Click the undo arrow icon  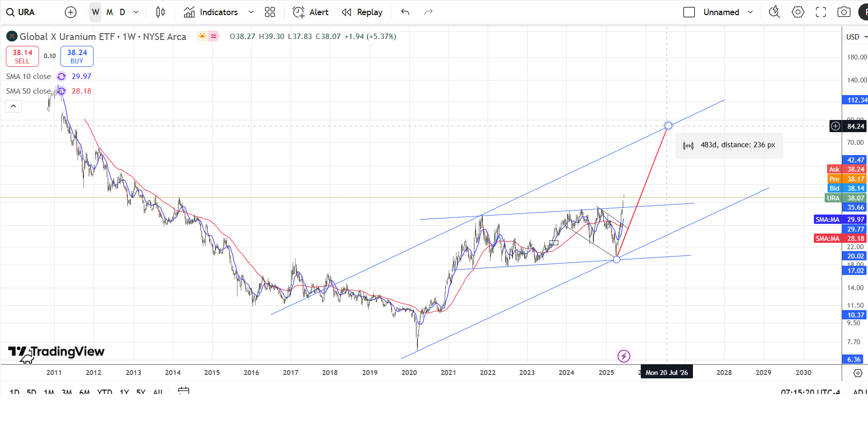(x=405, y=12)
